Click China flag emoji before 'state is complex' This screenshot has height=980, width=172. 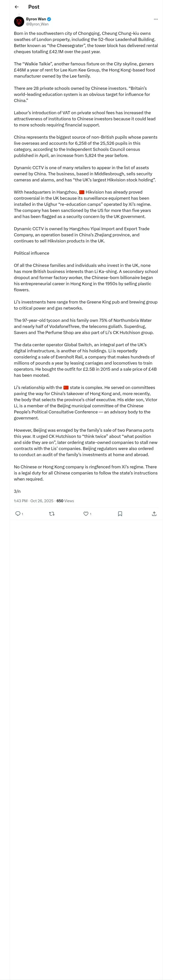[66, 387]
